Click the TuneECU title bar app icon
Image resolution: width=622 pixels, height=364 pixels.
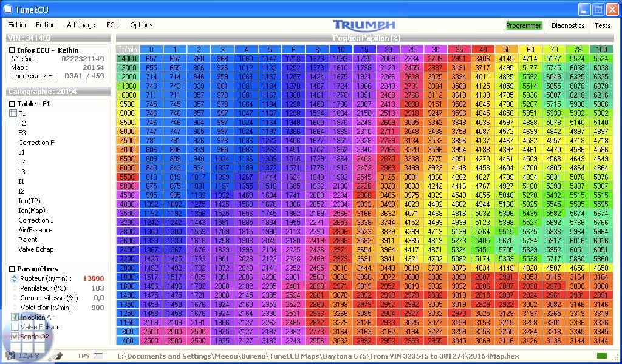pos(7,8)
